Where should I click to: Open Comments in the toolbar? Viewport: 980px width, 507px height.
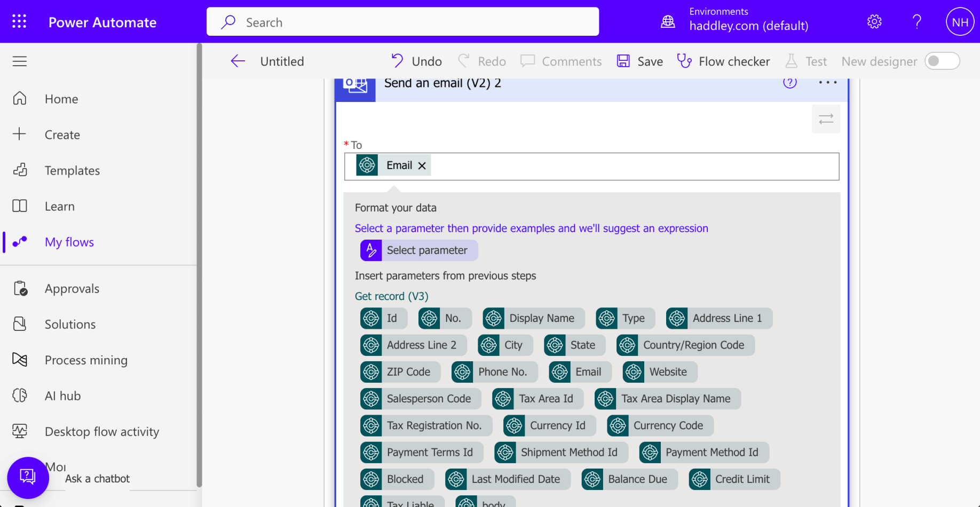(x=561, y=61)
